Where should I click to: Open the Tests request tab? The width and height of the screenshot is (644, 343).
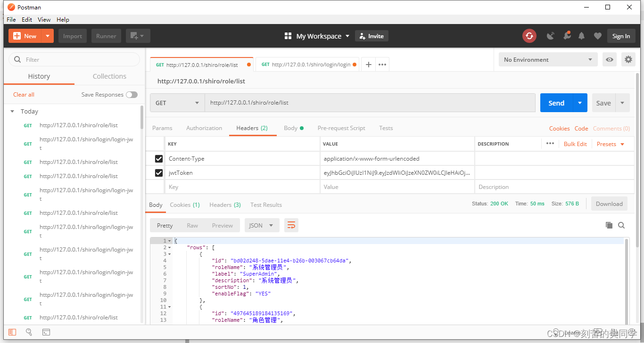coord(386,128)
